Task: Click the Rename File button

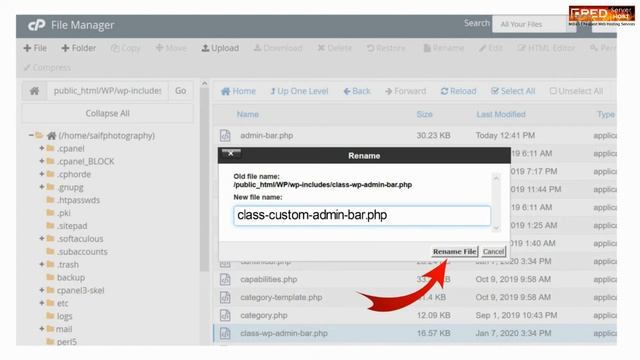Action: (x=455, y=251)
